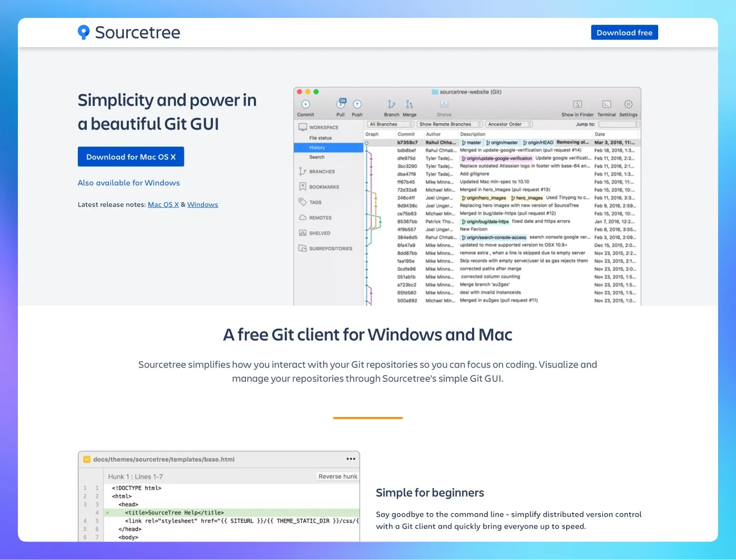The image size is (736, 560).
Task: Open the Ancestor Order dropdown
Action: click(x=509, y=124)
